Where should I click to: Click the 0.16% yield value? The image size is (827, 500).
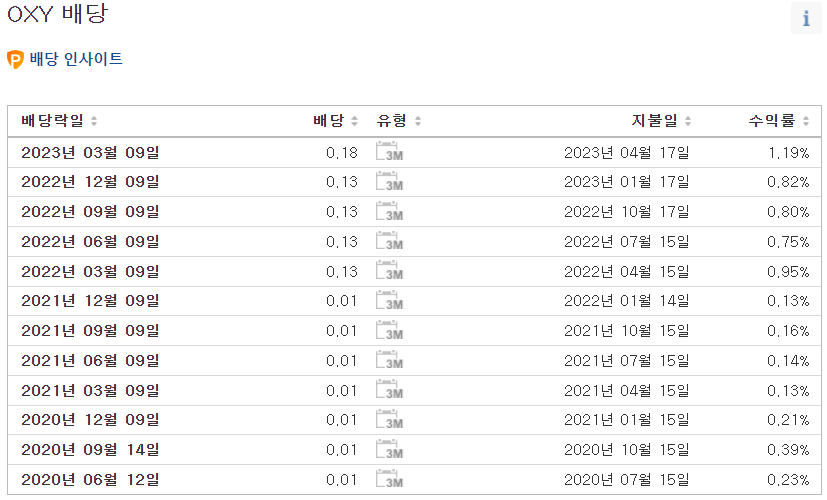(x=788, y=331)
